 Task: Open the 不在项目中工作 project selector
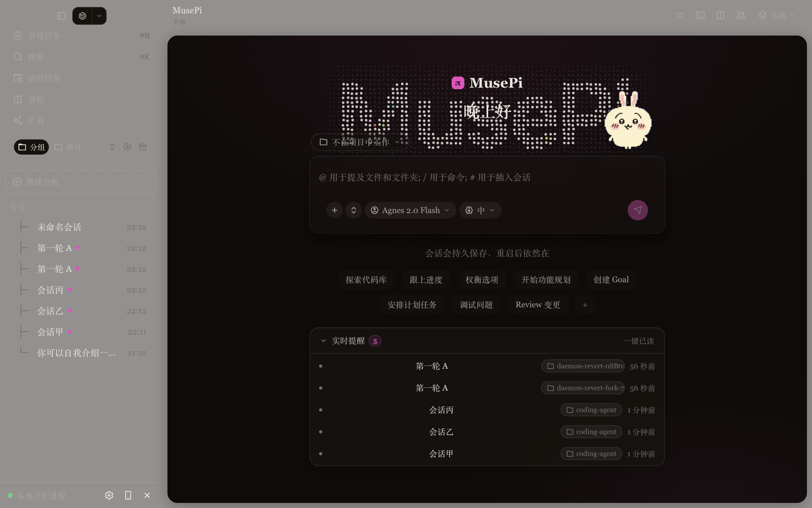(360, 142)
